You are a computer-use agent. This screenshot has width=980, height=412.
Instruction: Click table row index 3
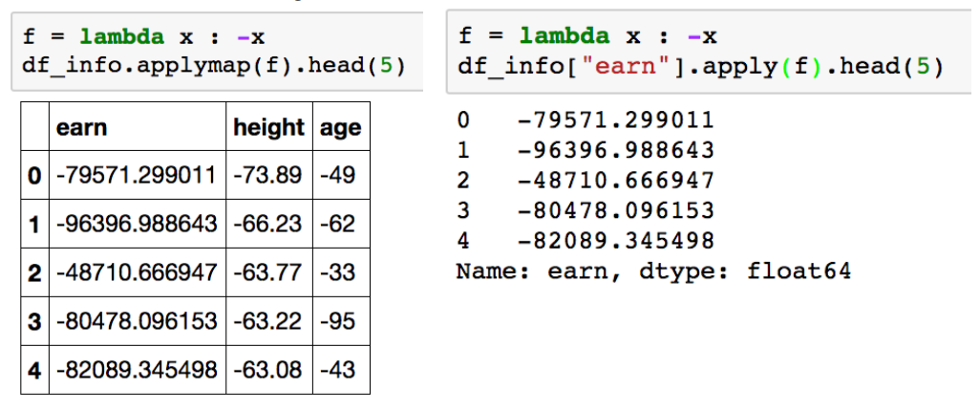pyautogui.click(x=35, y=321)
